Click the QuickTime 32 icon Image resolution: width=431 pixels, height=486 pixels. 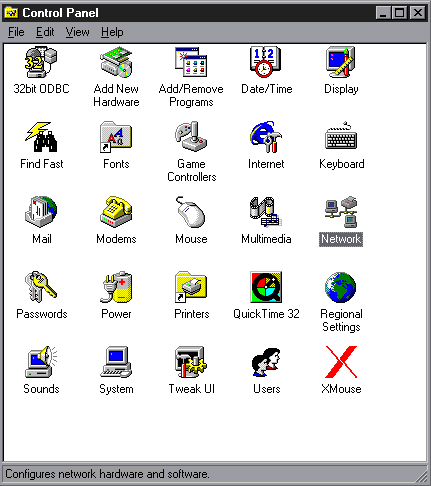click(266, 287)
